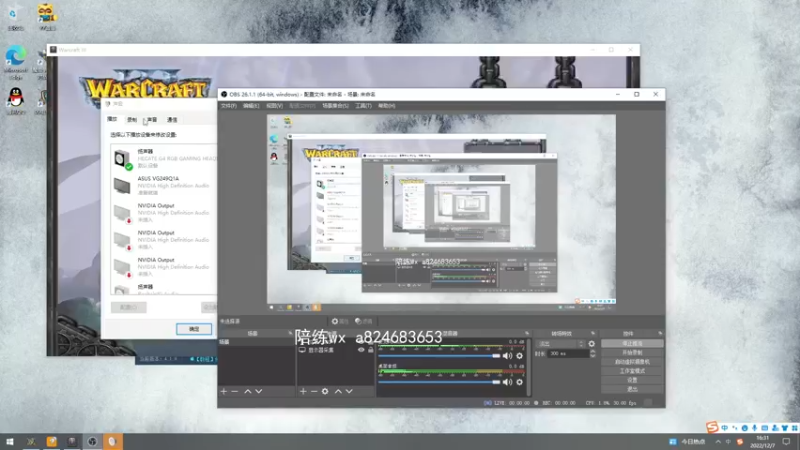Open the Scene Collection menu in OBS
Viewport: 800px width, 450px height.
pyautogui.click(x=335, y=106)
